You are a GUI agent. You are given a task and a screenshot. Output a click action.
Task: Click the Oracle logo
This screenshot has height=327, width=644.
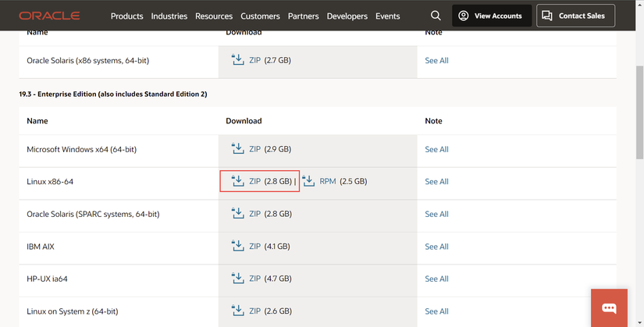click(x=49, y=16)
